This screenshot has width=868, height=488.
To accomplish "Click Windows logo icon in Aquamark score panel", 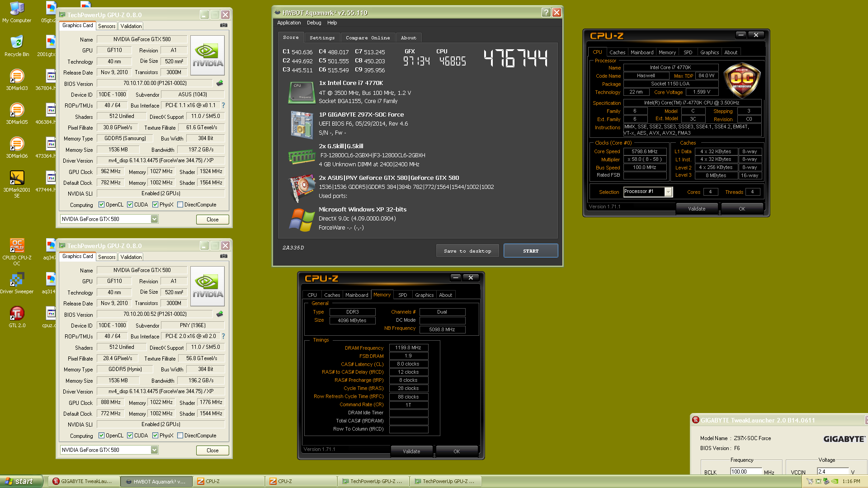I will pyautogui.click(x=302, y=220).
